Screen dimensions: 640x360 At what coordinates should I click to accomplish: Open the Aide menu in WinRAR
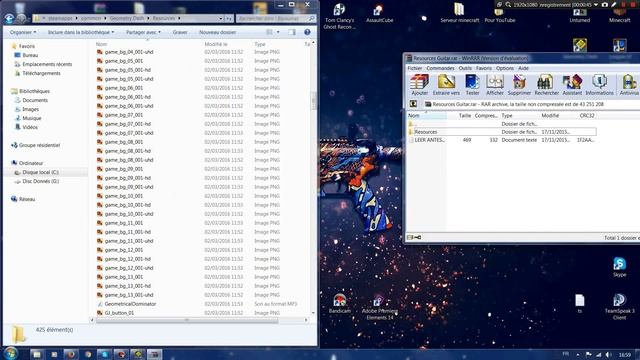click(x=523, y=68)
